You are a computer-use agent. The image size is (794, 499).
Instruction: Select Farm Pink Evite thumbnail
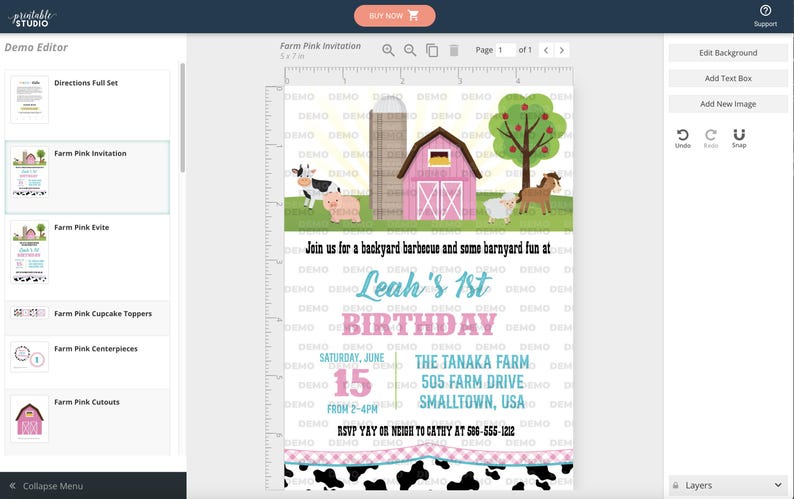[x=29, y=251]
